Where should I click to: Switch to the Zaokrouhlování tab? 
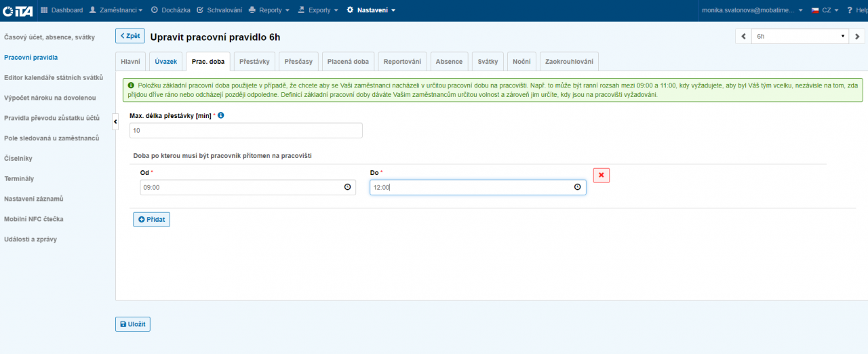(569, 62)
